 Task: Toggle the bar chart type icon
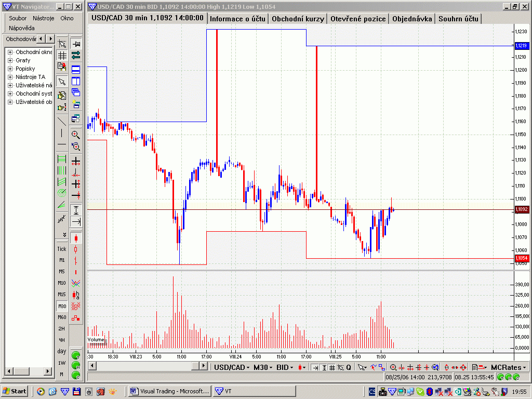[76, 261]
